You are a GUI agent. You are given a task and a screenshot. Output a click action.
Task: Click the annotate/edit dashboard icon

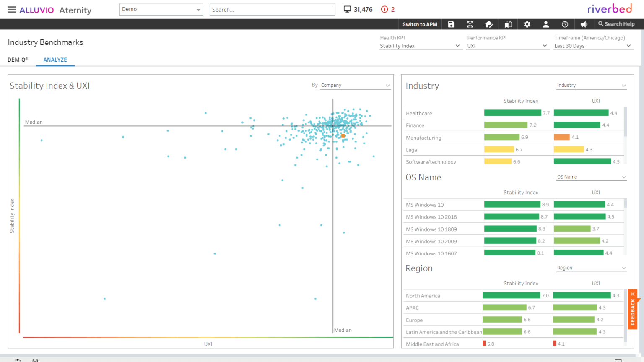(x=489, y=24)
